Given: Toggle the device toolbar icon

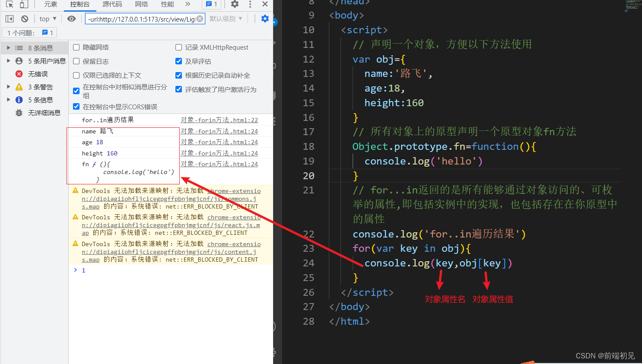Looking at the screenshot, I should pos(24,4).
